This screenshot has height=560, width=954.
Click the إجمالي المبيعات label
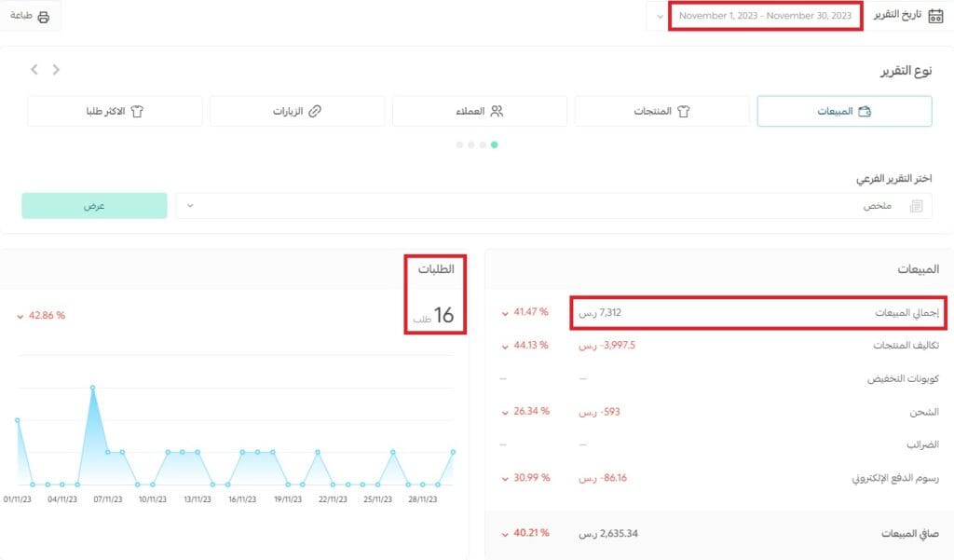point(906,312)
